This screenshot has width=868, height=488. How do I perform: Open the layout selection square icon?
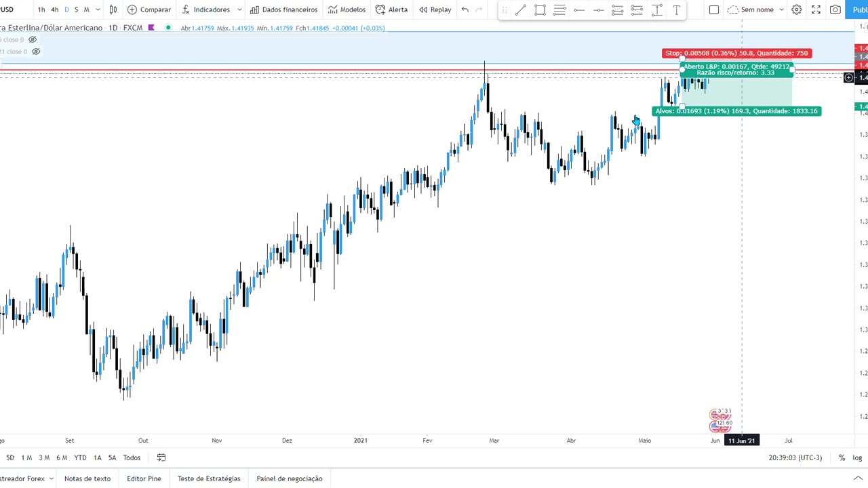coord(714,9)
